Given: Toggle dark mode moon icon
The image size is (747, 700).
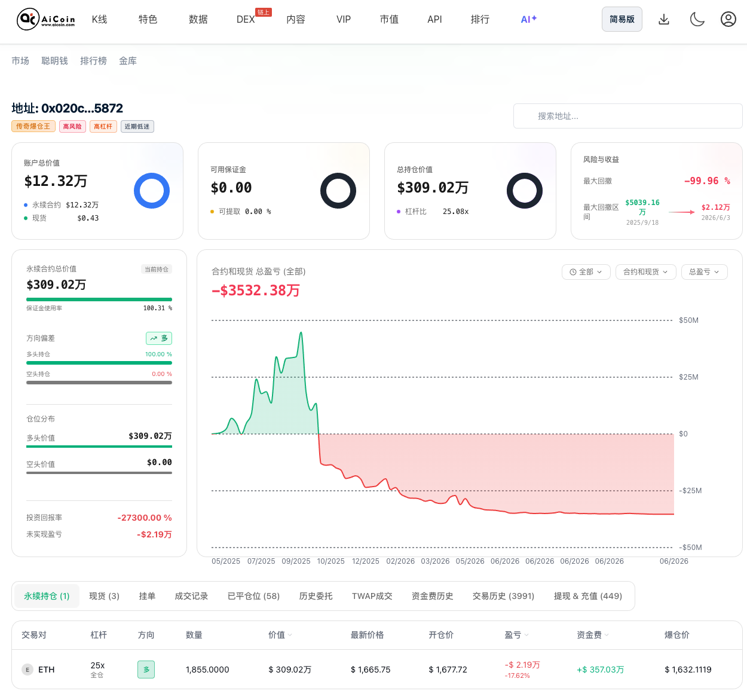Looking at the screenshot, I should (697, 19).
